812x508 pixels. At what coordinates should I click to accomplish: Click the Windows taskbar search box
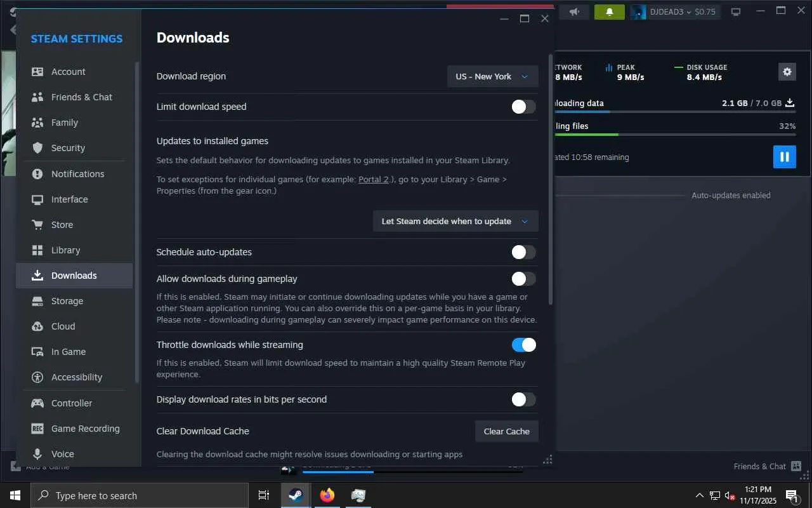[x=140, y=495]
